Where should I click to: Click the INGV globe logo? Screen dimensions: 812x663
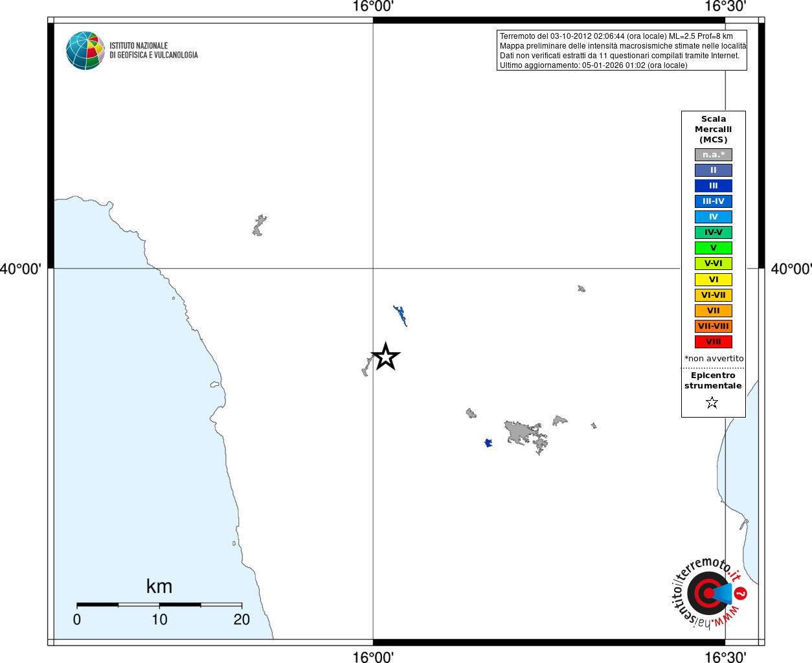tap(85, 51)
